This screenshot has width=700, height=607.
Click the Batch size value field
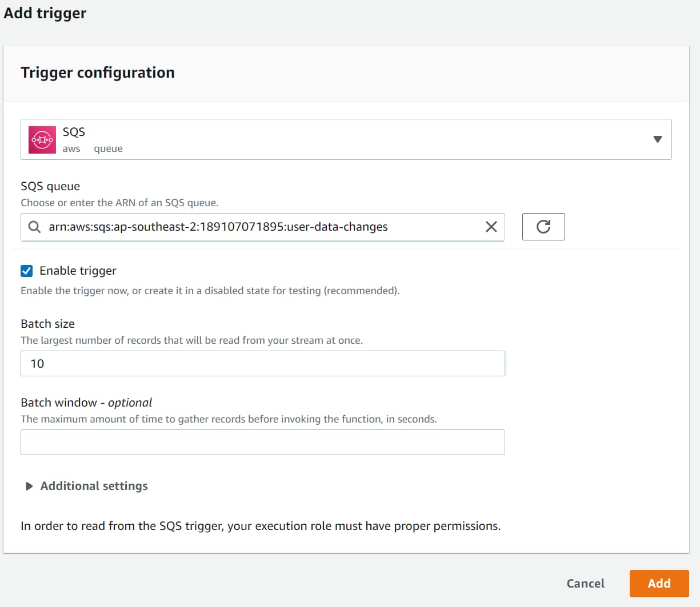(x=263, y=363)
